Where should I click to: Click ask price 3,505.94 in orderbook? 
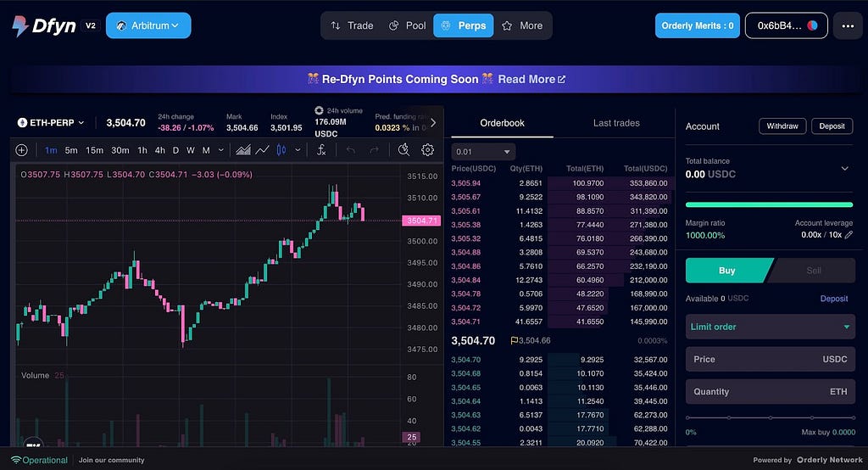[465, 183]
